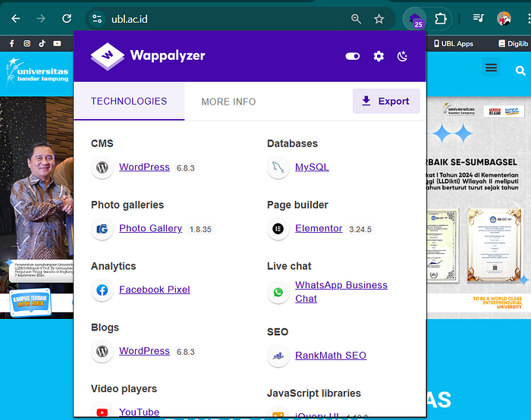Image resolution: width=531 pixels, height=420 pixels.
Task: Open the website hamburger menu
Action: [491, 67]
